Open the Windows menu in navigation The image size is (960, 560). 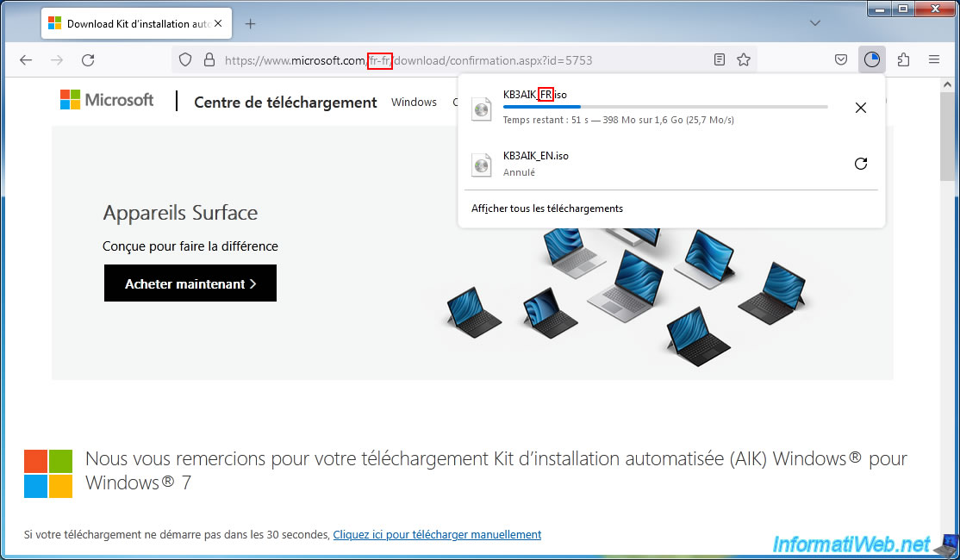[414, 102]
